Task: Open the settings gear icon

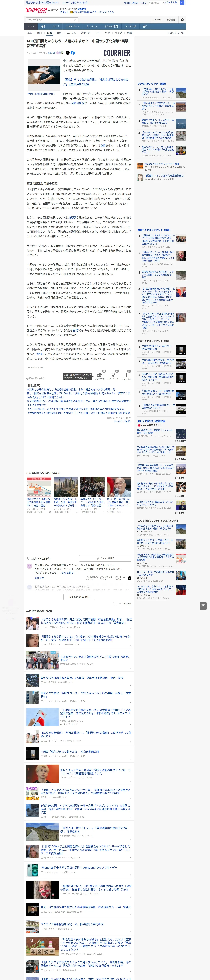Action: point(182,19)
